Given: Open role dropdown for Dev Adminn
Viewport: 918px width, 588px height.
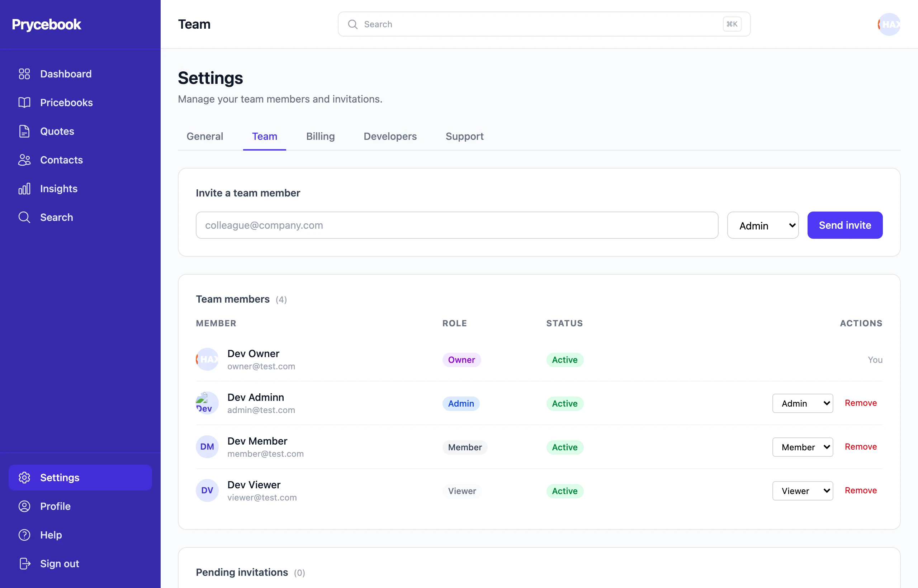Looking at the screenshot, I should coord(802,403).
